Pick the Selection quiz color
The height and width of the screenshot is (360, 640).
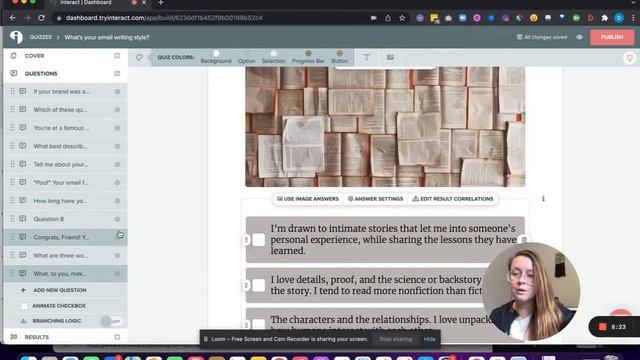click(273, 57)
